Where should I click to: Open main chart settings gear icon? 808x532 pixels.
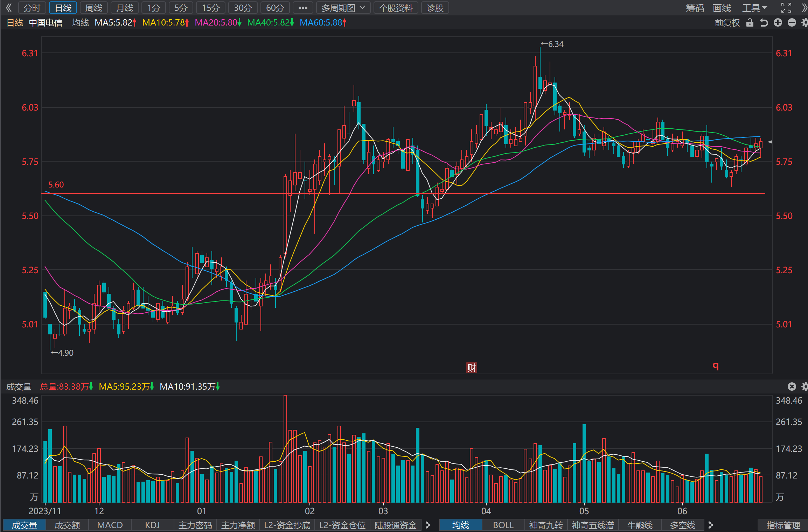[x=804, y=23]
